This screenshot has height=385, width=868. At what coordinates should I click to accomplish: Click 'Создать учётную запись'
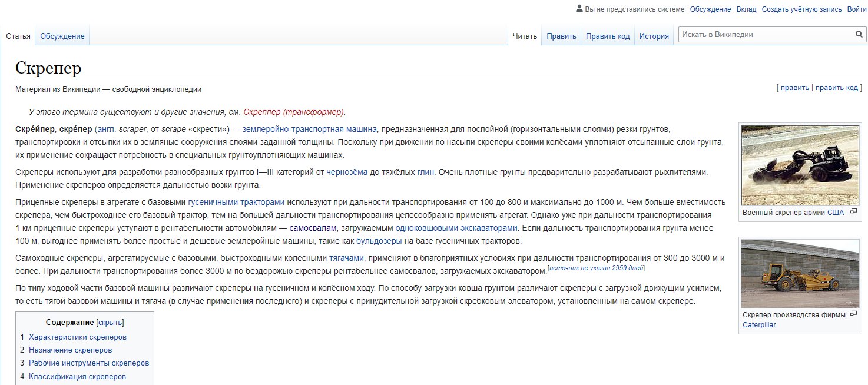coord(802,9)
